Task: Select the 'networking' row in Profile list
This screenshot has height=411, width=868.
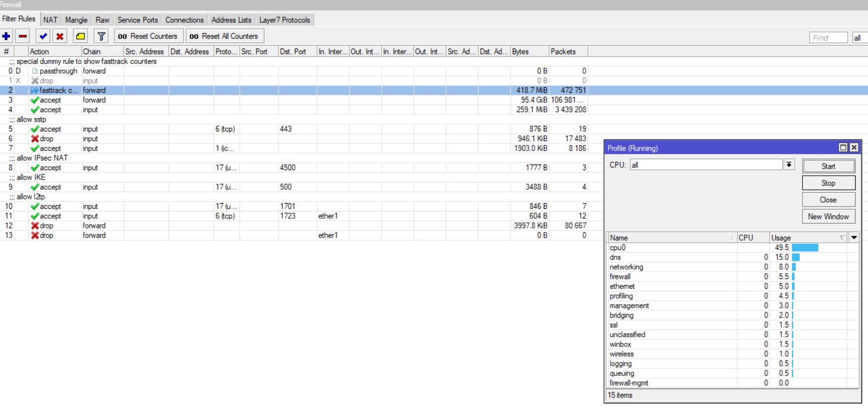Action: click(x=733, y=267)
